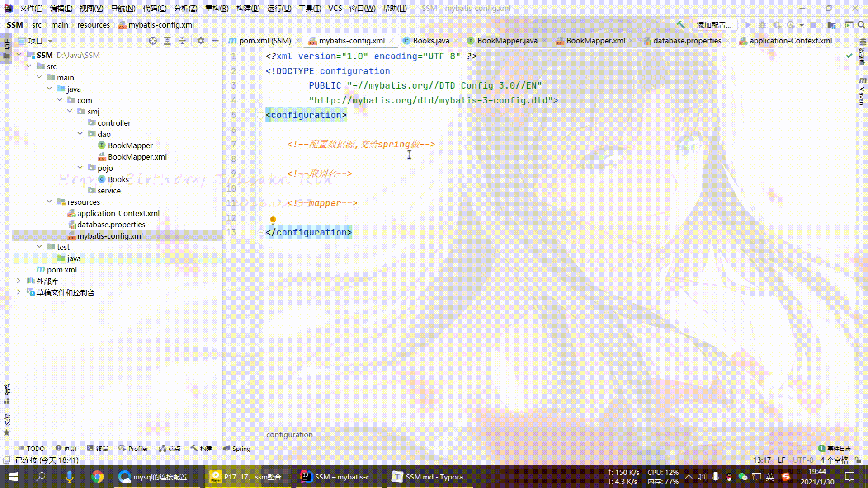This screenshot has width=868, height=488.
Task: Expand the 外部库 external libraries node
Action: click(19, 281)
